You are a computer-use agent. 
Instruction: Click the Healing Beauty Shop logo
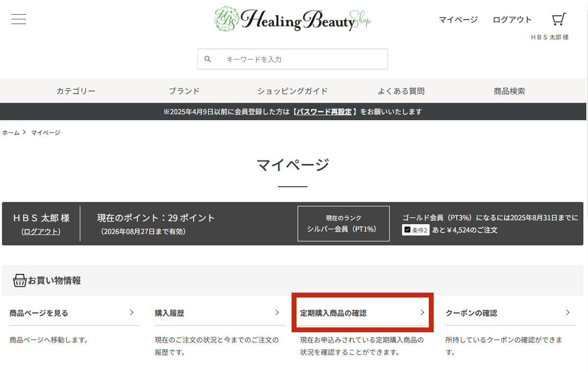pos(293,20)
